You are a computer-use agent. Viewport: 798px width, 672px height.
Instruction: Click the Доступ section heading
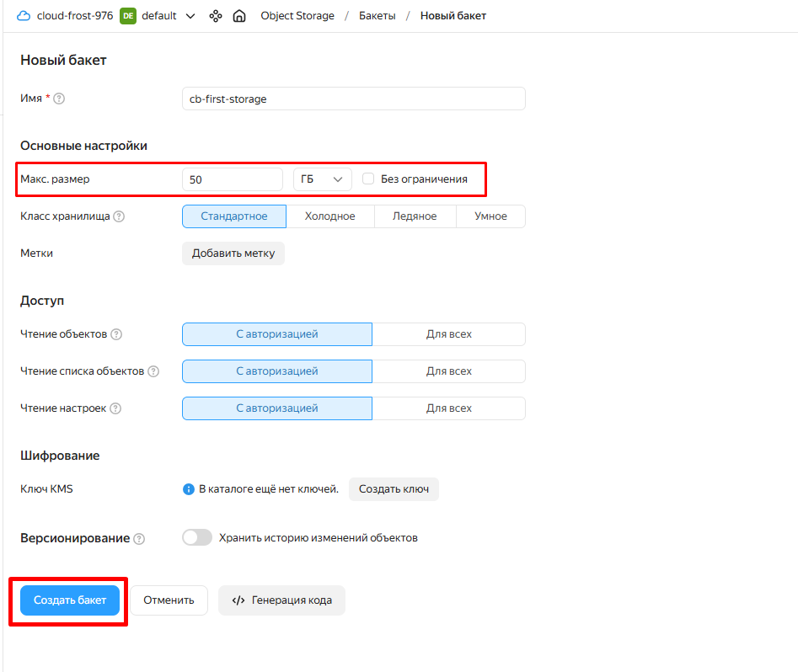(x=42, y=301)
